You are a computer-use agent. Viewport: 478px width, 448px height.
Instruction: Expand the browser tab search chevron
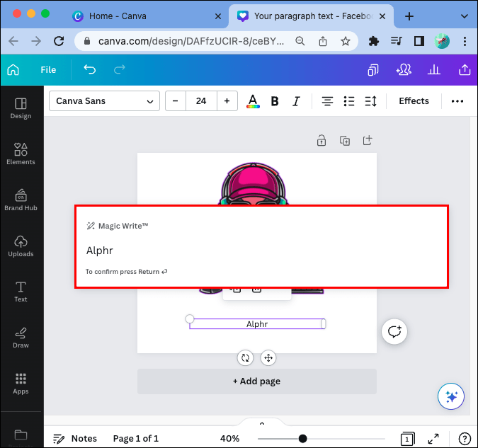[x=464, y=16]
